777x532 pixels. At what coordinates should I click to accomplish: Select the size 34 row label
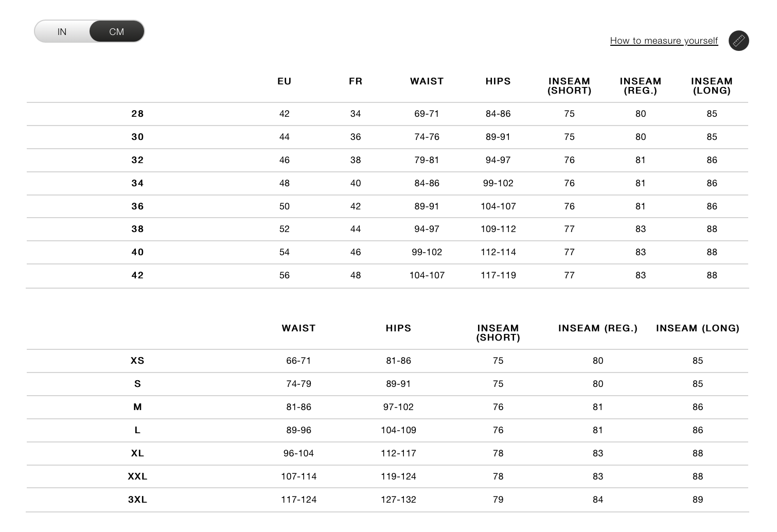pyautogui.click(x=137, y=183)
